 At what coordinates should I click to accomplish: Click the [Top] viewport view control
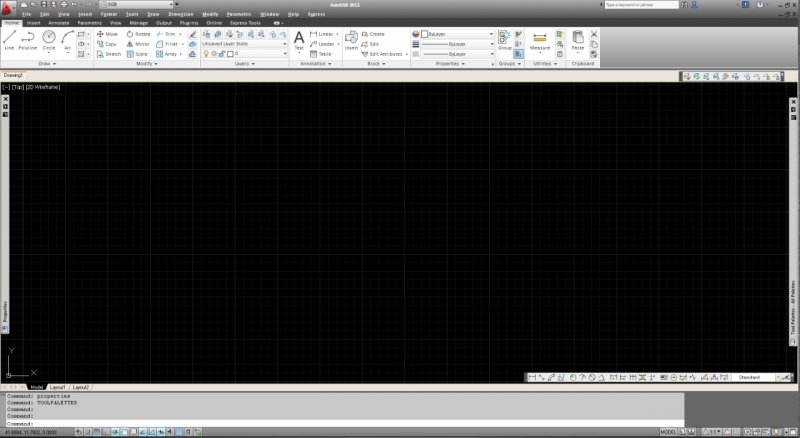point(18,87)
